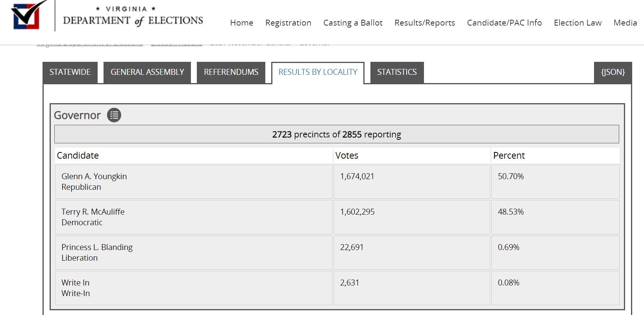
Task: Open the Candidate/PAC Info menu
Action: pyautogui.click(x=504, y=23)
